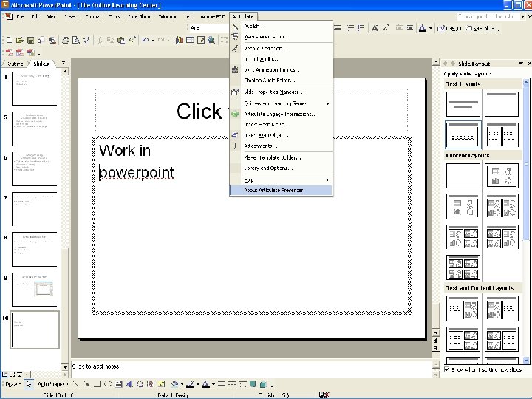This screenshot has width=532, height=399.
Task: Click the Spelling check icon
Action: (87, 40)
